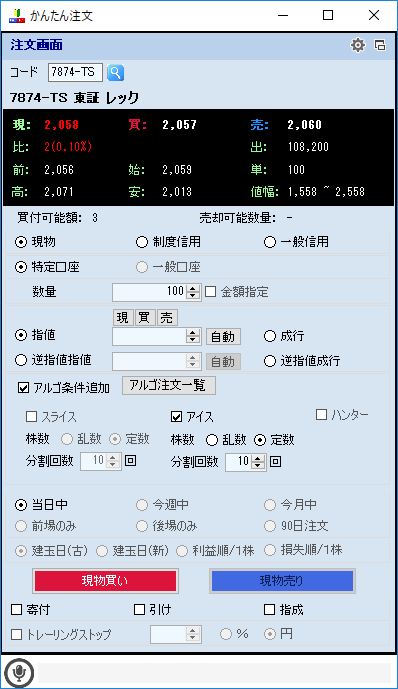Enable トレーリングストップ checkbox
398x689 pixels.
(x=17, y=635)
